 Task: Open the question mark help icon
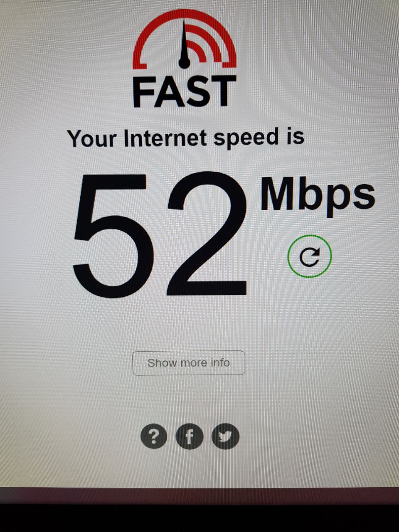coord(154,436)
